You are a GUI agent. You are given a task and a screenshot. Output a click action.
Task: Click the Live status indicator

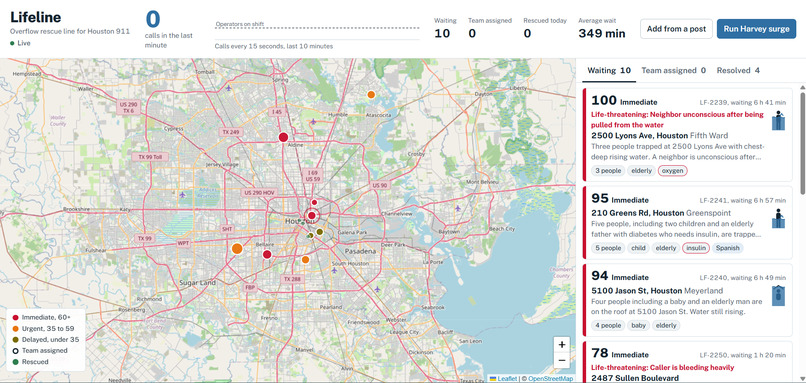[21, 43]
